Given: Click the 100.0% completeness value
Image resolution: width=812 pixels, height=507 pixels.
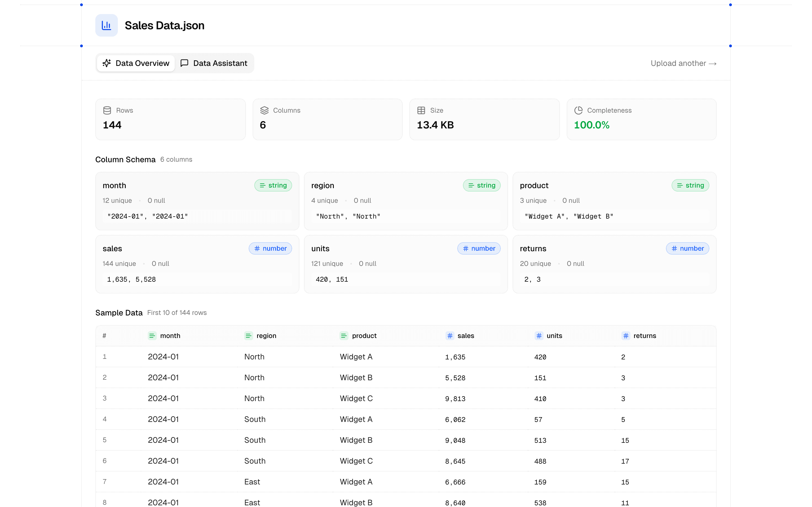Looking at the screenshot, I should click(592, 125).
